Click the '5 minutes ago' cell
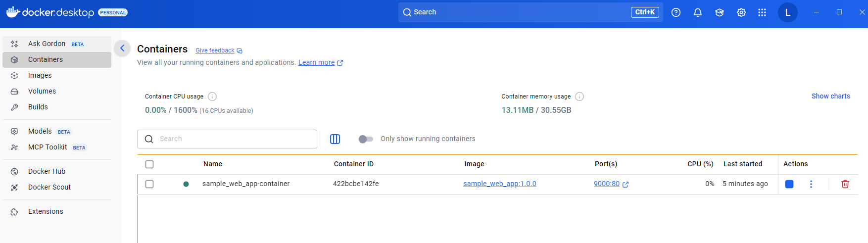Screen dimensions: 868x243 pyautogui.click(x=745, y=184)
